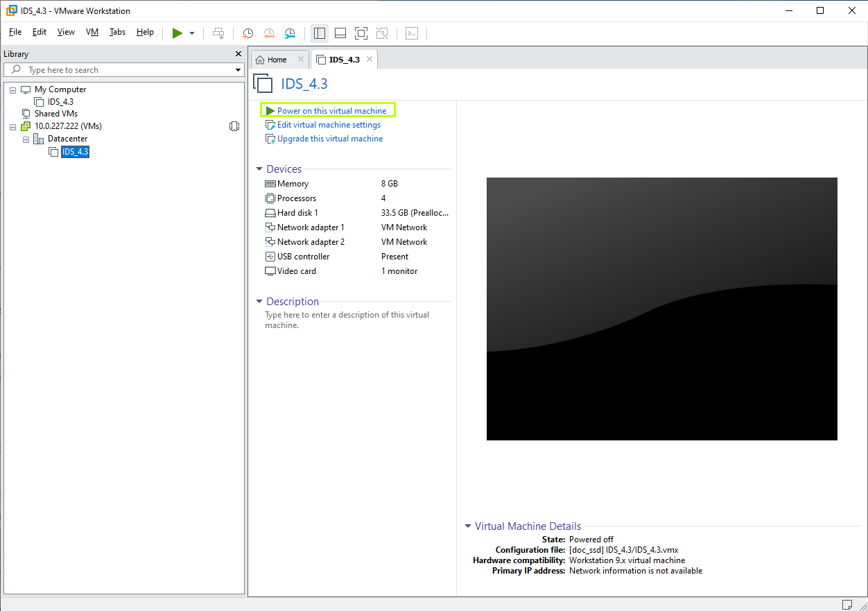Click Upgrade this virtual machine link
Screen dimensions: 868x611
[330, 139]
